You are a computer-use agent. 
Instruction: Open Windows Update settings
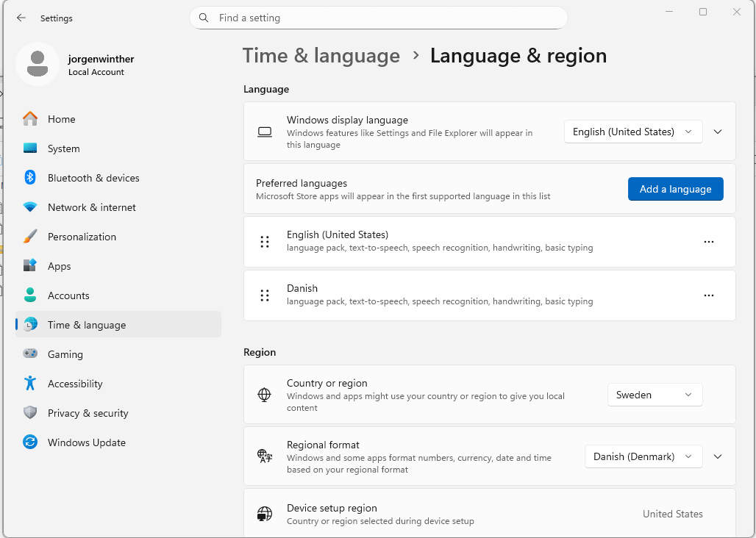118,442
